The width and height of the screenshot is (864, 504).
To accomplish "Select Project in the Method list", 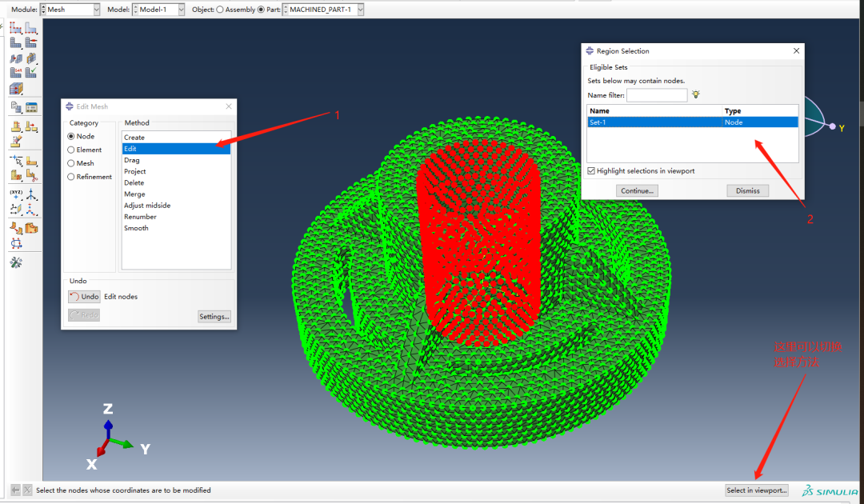I will click(176, 171).
